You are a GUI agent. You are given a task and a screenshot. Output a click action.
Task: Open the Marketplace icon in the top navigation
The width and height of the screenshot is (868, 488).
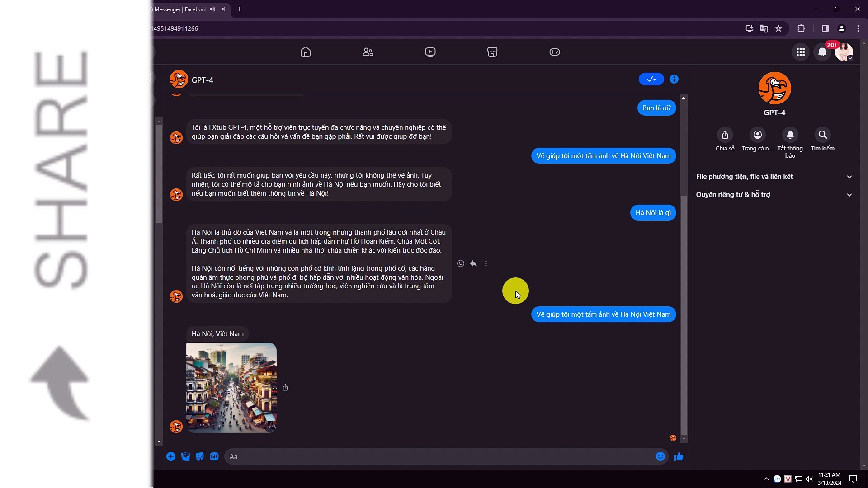[x=492, y=52]
